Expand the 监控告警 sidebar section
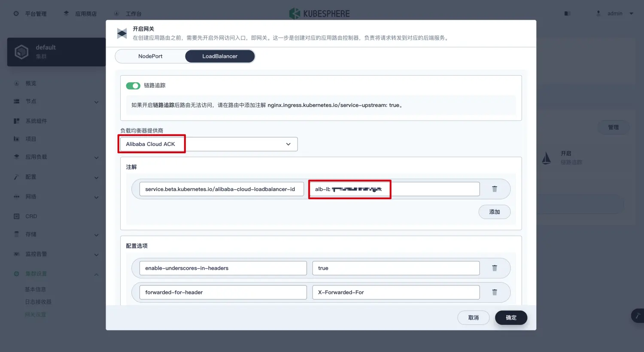This screenshot has height=352, width=644. 56,254
